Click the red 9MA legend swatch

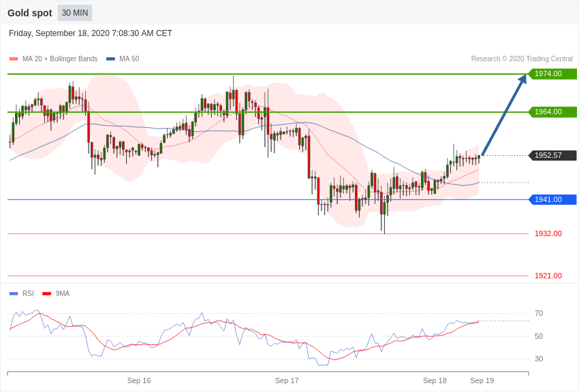47,293
